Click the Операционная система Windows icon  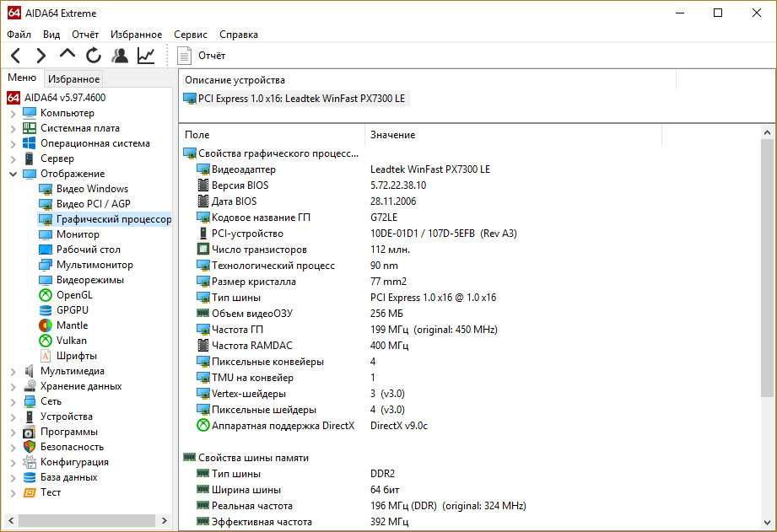coord(30,143)
